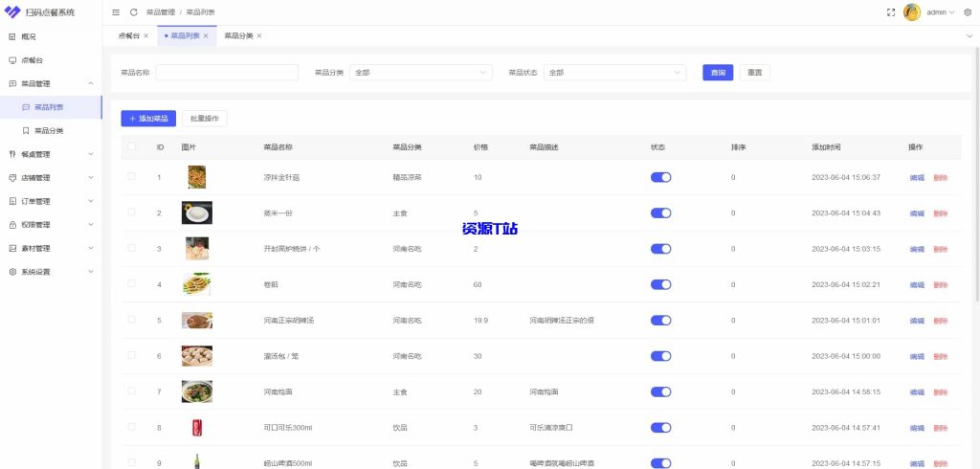Click 菜品管理 in the breadcrumb
The width and height of the screenshot is (980, 469).
[x=161, y=11]
